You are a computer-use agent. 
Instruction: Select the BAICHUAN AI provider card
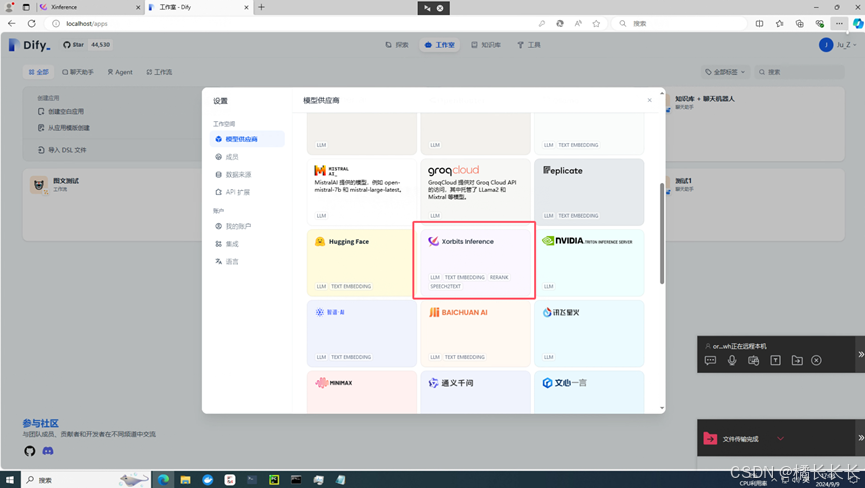pos(475,334)
